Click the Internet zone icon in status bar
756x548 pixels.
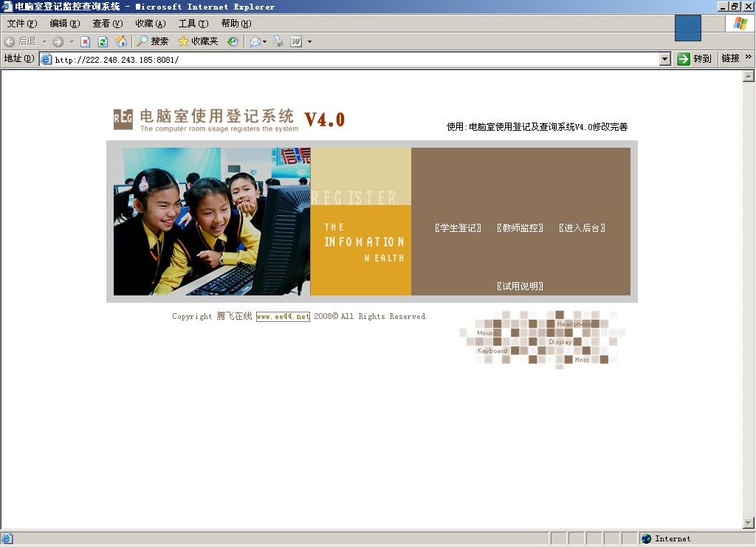[646, 538]
